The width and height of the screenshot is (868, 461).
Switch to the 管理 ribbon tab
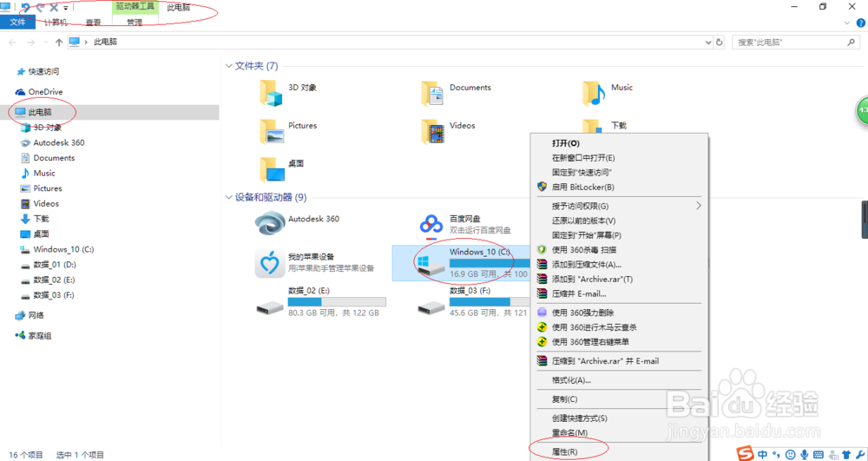click(135, 22)
